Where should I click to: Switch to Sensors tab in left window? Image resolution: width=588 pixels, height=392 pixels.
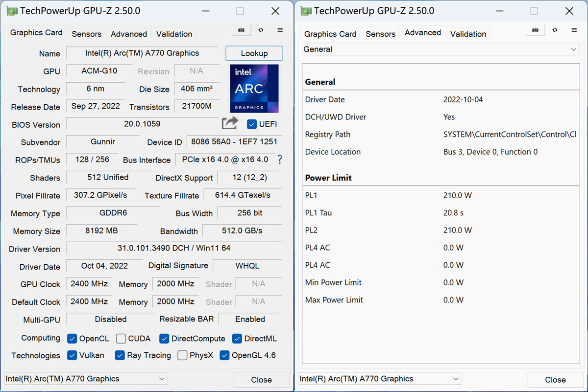coord(86,34)
